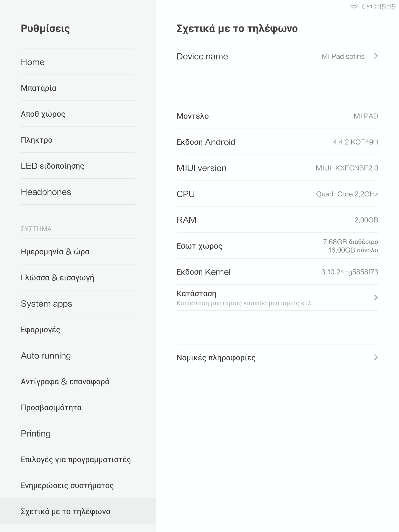
Task: Open LED ειδοποίησης settings
Action: [77, 166]
